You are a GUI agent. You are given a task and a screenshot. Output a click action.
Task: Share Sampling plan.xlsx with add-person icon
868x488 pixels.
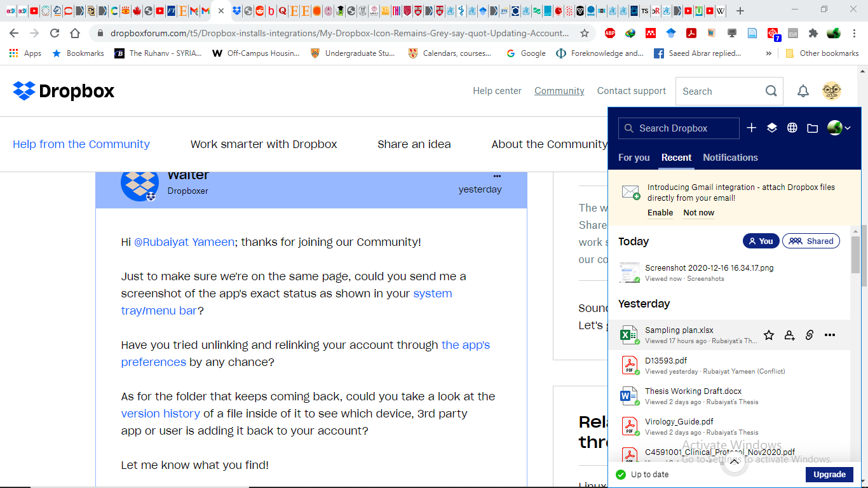(x=789, y=335)
